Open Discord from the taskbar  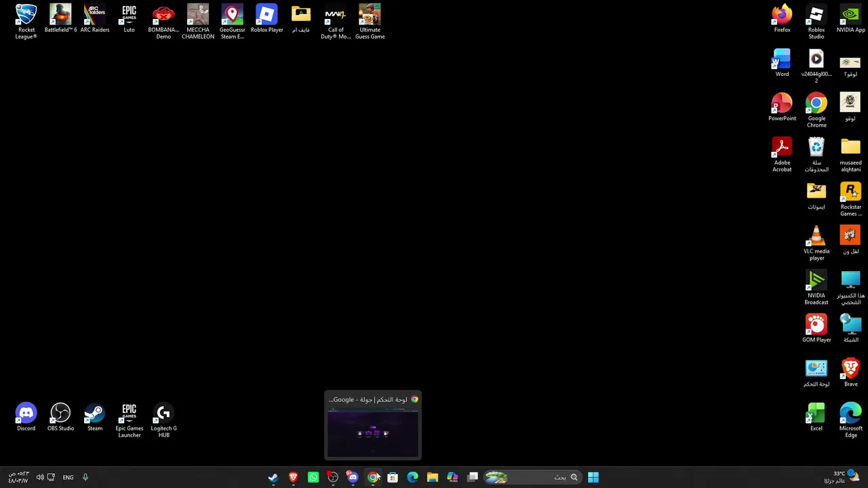353,477
